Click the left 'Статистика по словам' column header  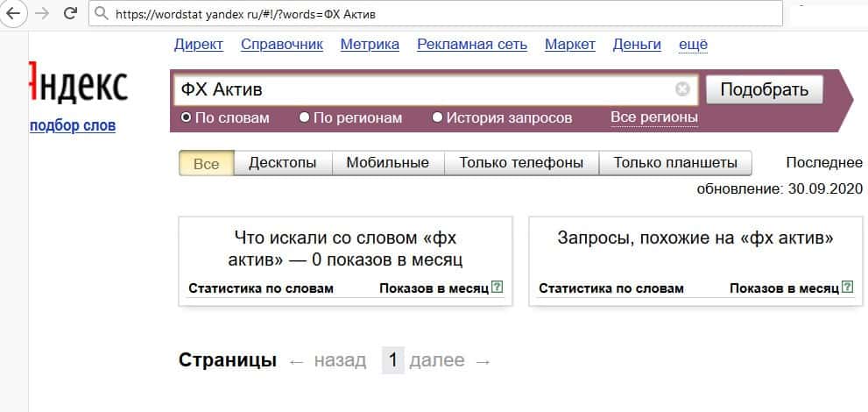tap(261, 288)
